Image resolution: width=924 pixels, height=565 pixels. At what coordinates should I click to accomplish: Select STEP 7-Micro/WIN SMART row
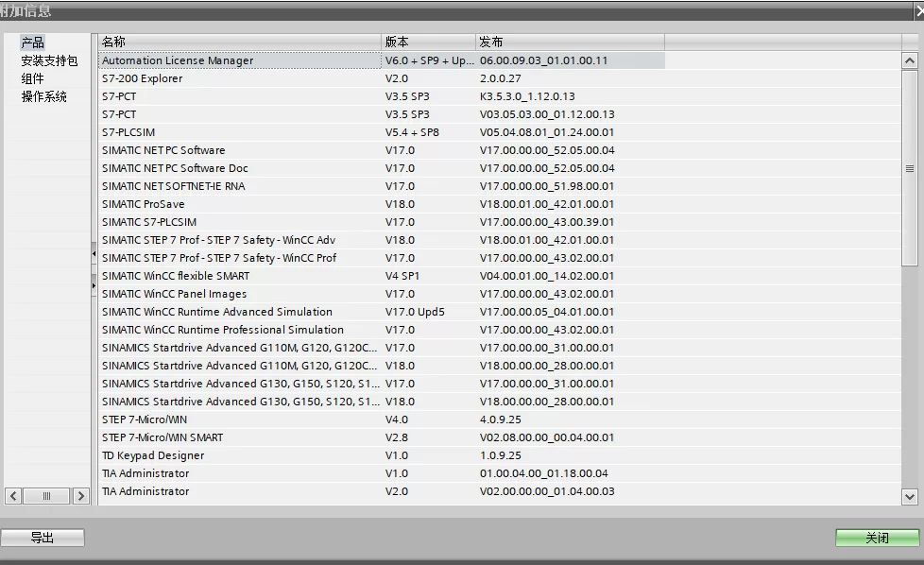click(382, 437)
